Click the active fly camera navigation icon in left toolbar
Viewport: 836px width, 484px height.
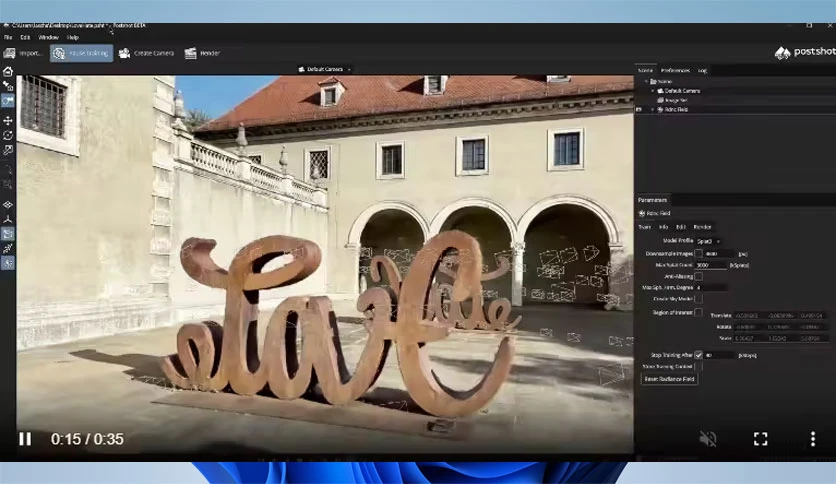[x=7, y=101]
